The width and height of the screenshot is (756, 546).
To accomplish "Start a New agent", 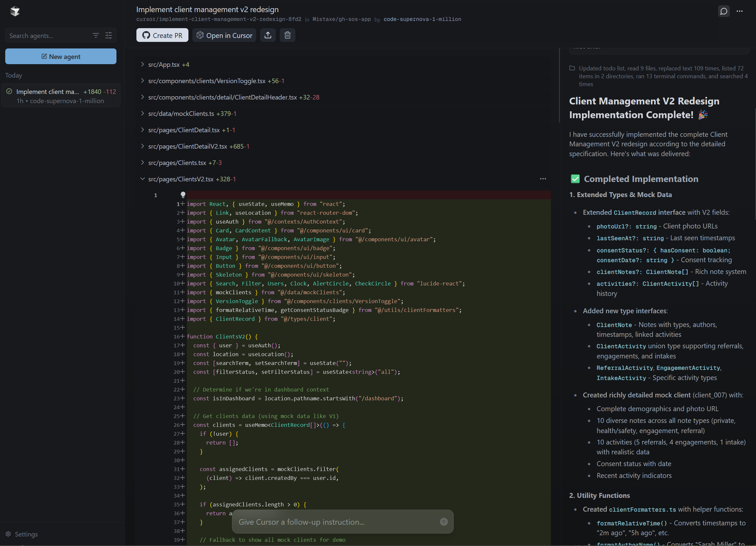I will pyautogui.click(x=61, y=56).
